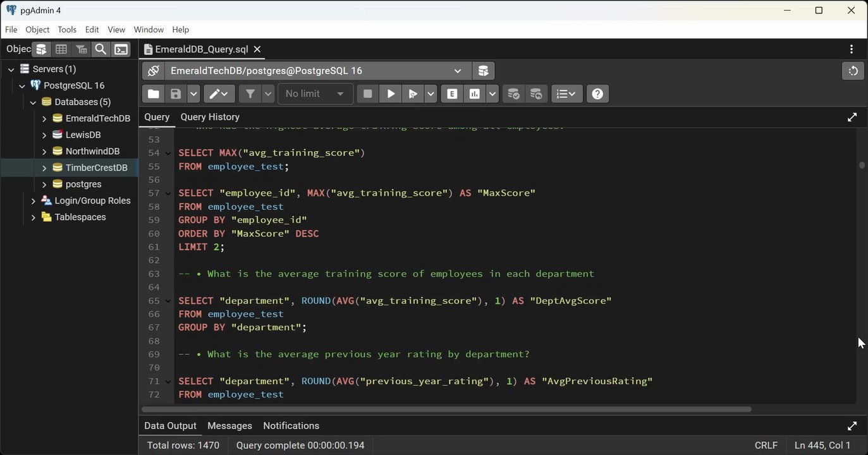Open the No limit rows dropdown
868x455 pixels.
(315, 94)
